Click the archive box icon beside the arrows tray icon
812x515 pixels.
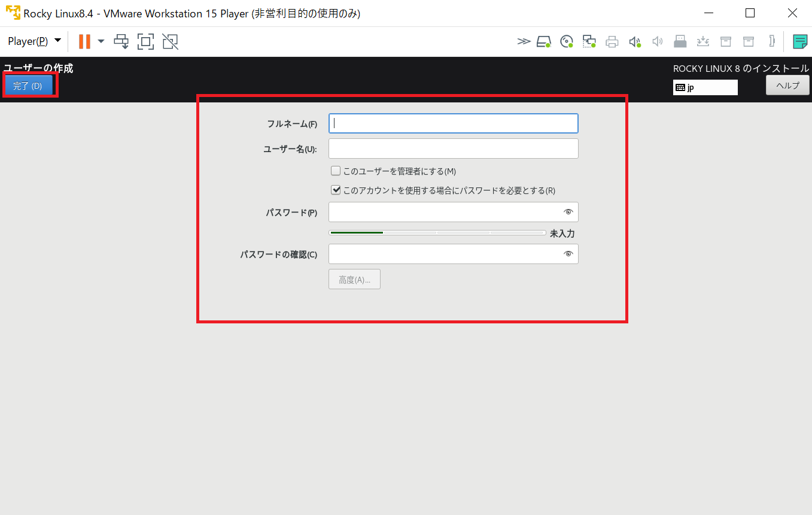[x=726, y=41]
